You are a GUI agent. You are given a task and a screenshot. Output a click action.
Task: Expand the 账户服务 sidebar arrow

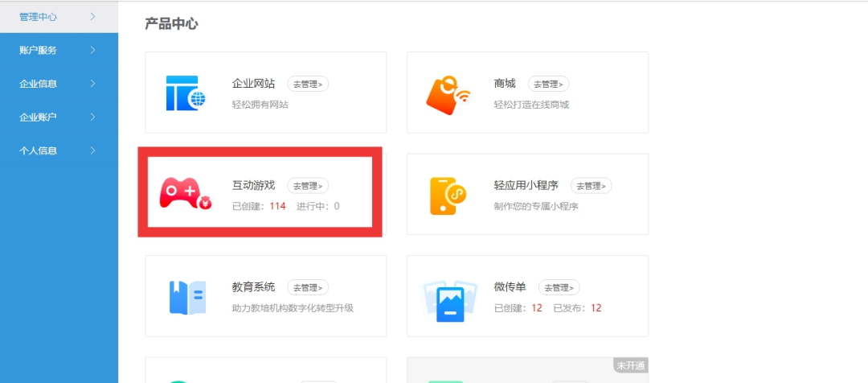click(x=93, y=50)
